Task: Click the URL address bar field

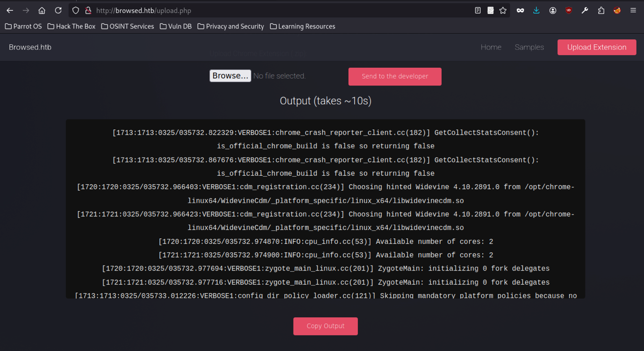Action: tap(280, 10)
